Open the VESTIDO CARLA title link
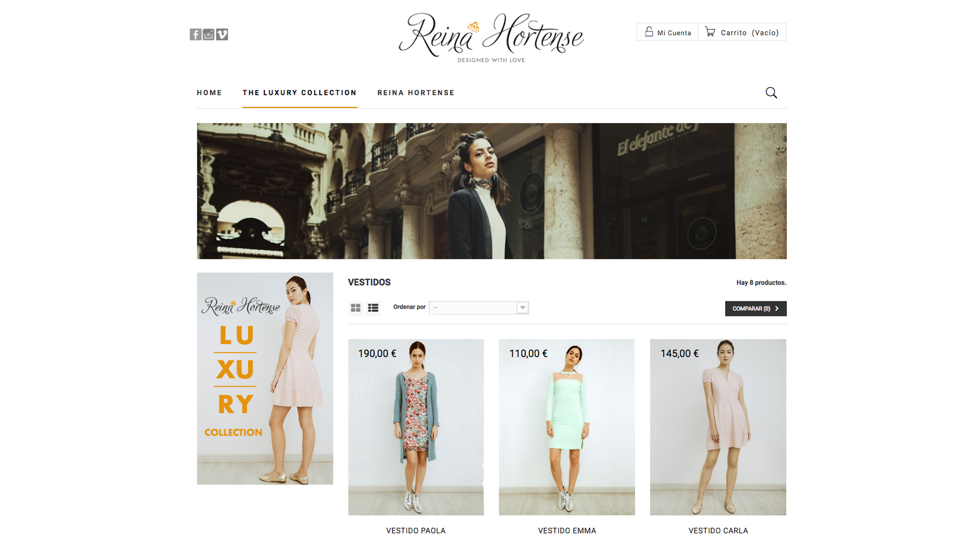This screenshot has height=549, width=980. [718, 531]
